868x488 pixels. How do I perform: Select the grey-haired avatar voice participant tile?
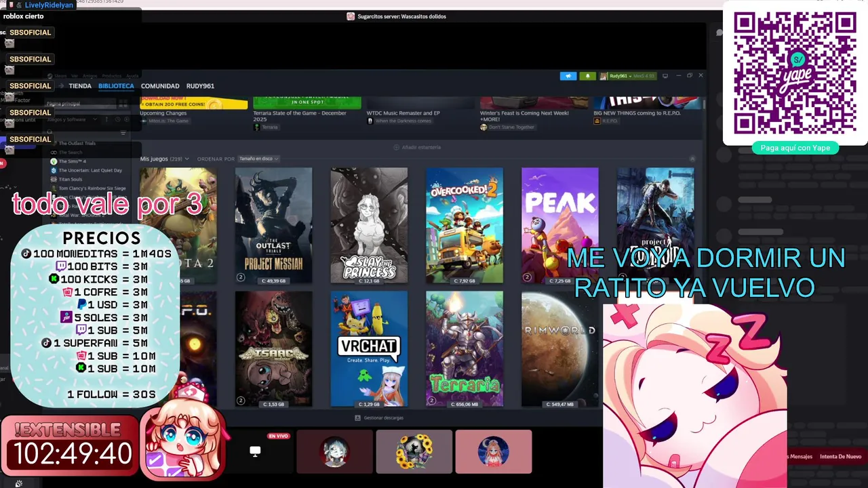tap(335, 451)
